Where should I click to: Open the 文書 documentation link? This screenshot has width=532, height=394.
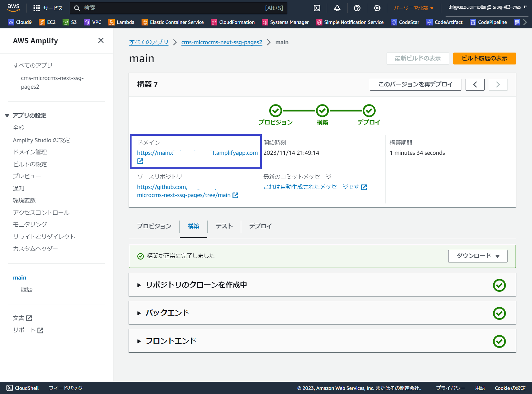[x=22, y=318]
